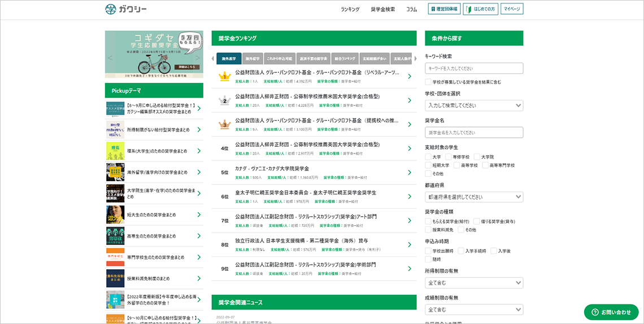Click the gold first-place crown icon

pos(224,76)
